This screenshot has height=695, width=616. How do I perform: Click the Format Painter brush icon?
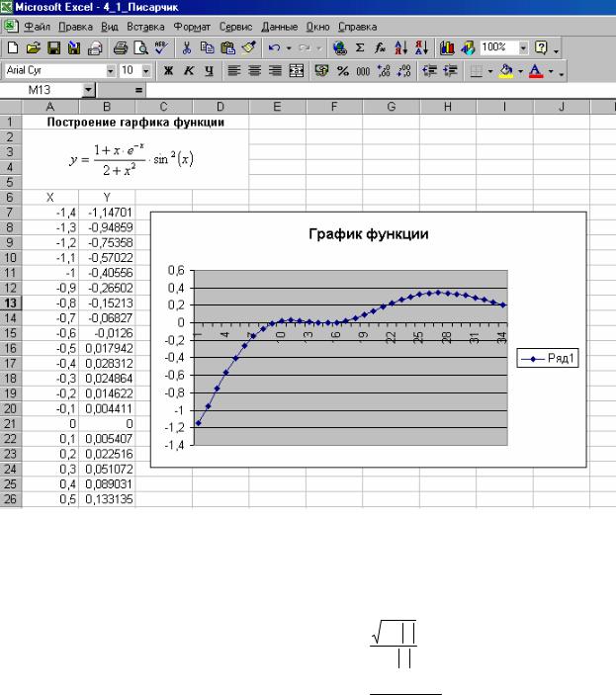(x=249, y=47)
